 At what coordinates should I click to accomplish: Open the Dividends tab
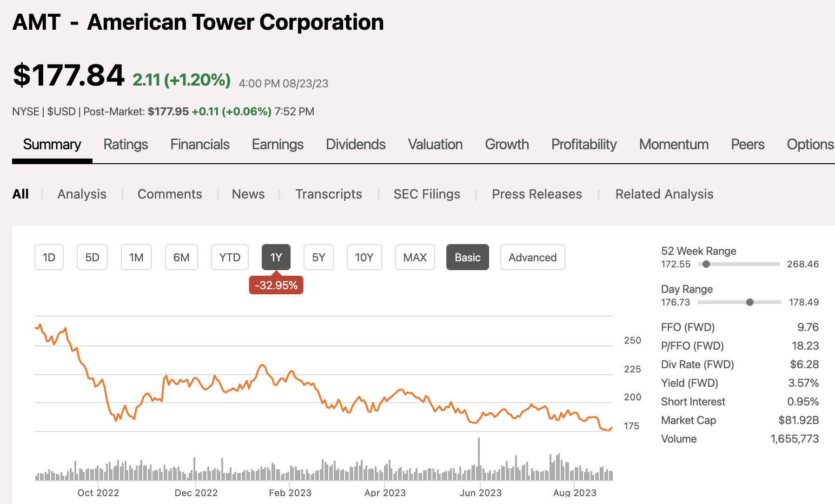coord(356,145)
